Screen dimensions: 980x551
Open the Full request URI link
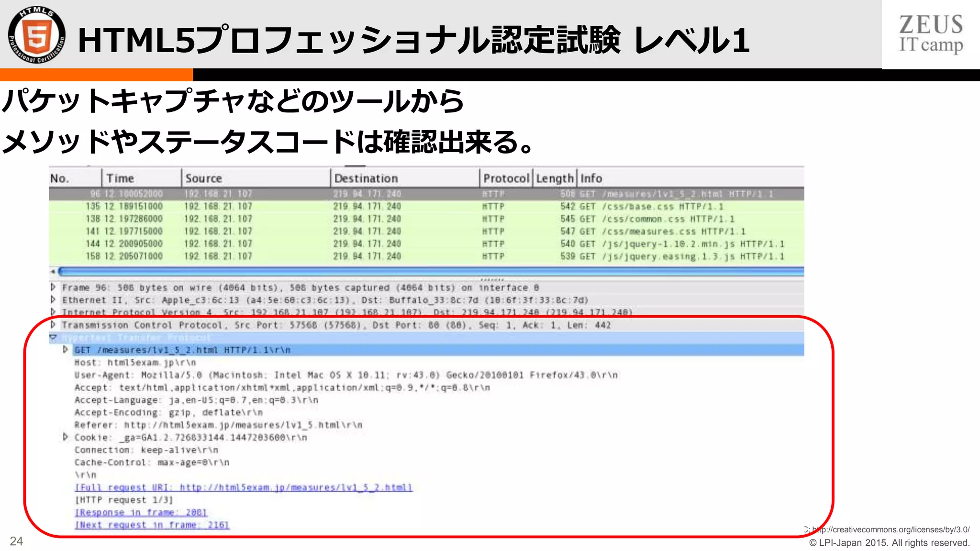tap(243, 487)
